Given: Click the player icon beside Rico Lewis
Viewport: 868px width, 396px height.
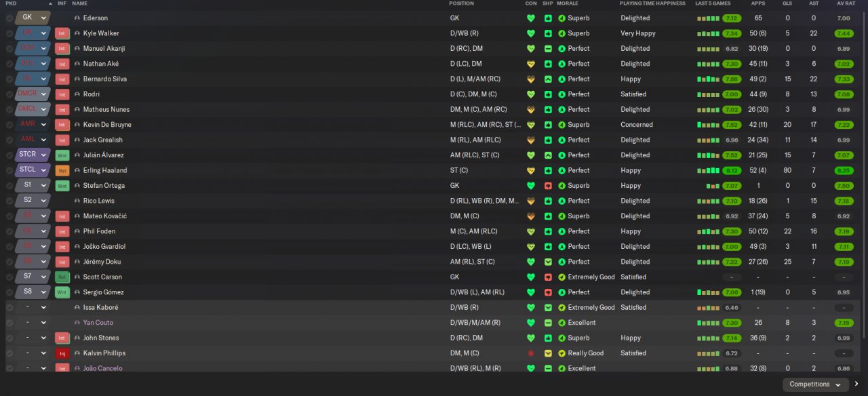Looking at the screenshot, I should [77, 201].
